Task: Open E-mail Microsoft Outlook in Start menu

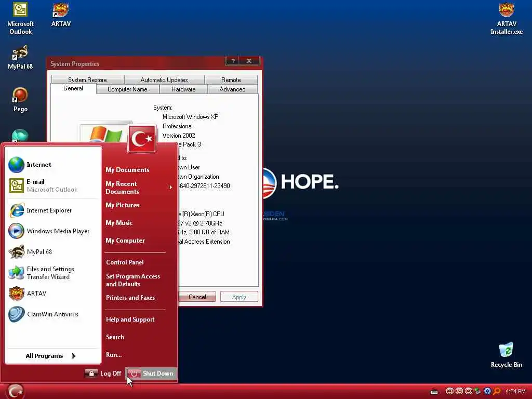Action: pos(52,185)
